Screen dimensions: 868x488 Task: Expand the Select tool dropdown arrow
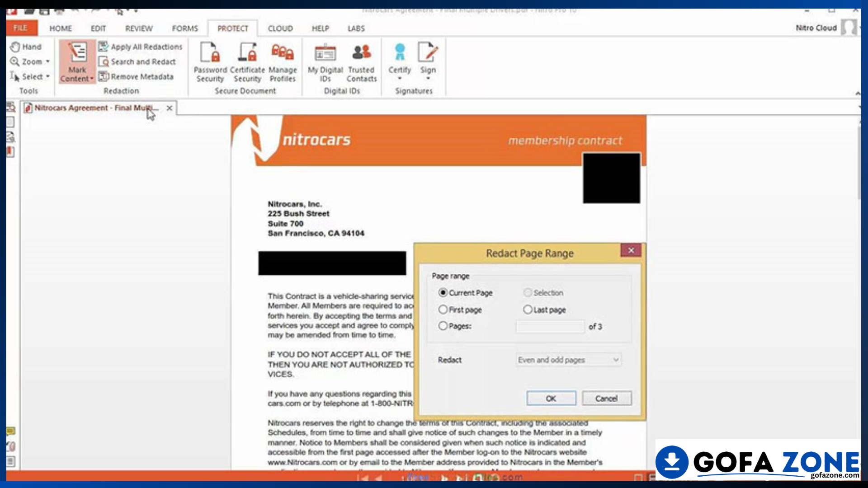tap(47, 76)
